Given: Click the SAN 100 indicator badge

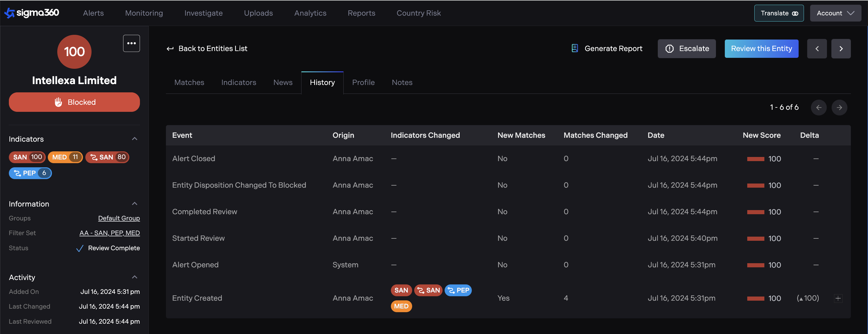Looking at the screenshot, I should point(27,157).
